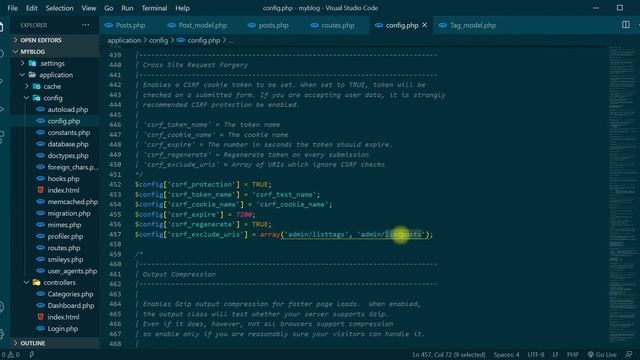
Task: Change encoding via UTF-8 status
Action: click(536, 355)
